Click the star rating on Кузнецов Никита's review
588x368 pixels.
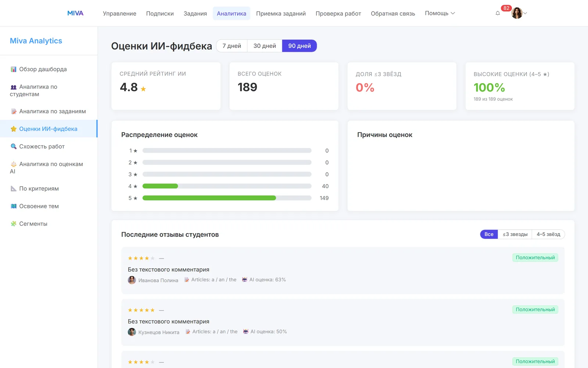141,310
